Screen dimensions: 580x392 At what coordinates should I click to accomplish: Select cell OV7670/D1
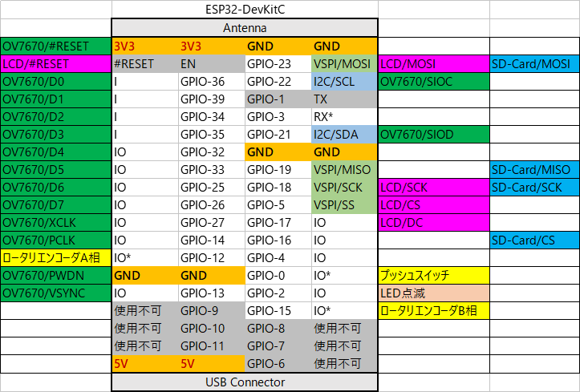pos(56,99)
